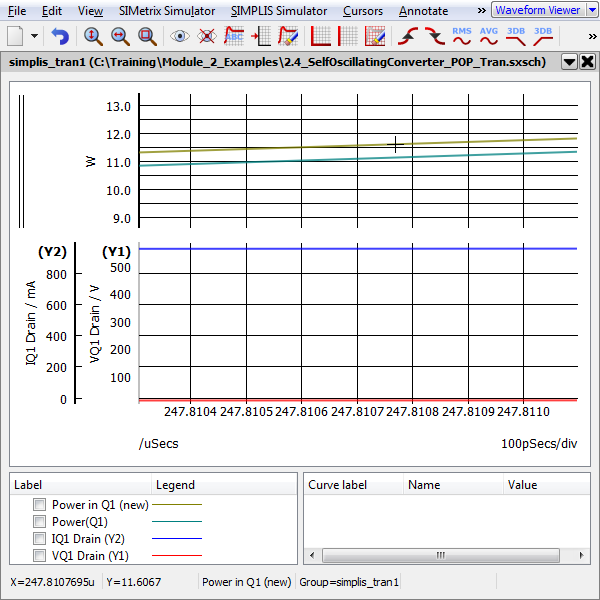600x600 pixels.
Task: Open the Cursors menu
Action: [361, 11]
